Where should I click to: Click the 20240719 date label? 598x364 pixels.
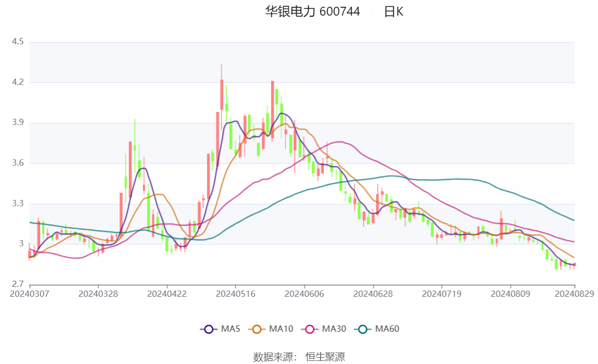pos(441,294)
